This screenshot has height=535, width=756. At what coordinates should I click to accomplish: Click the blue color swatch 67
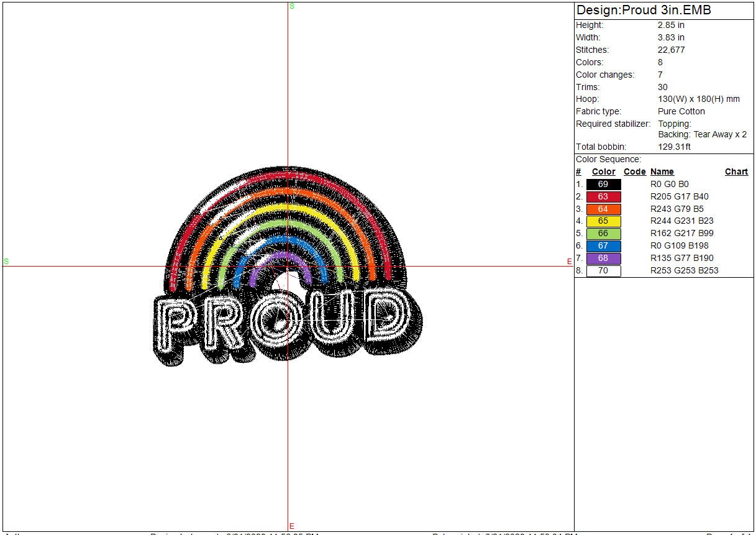[603, 246]
